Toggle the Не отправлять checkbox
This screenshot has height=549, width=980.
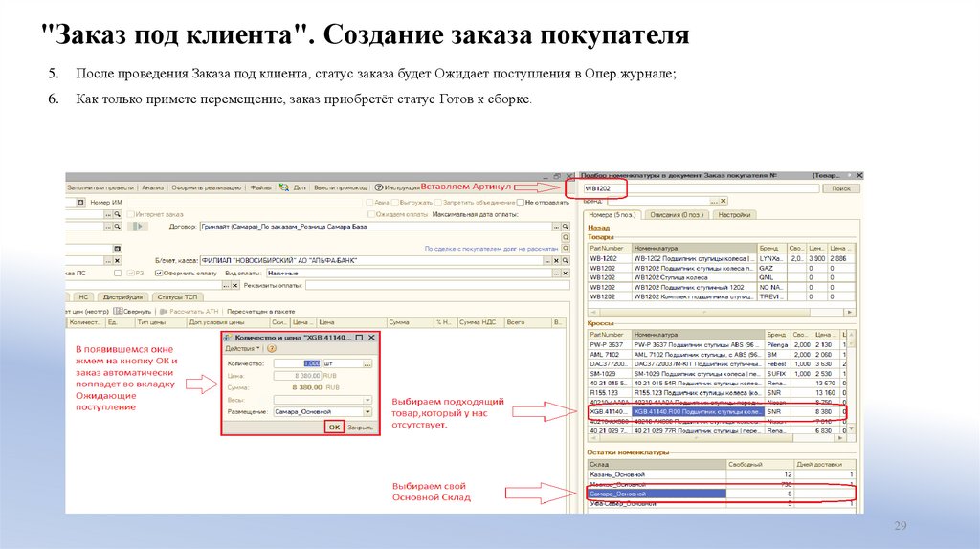[520, 203]
